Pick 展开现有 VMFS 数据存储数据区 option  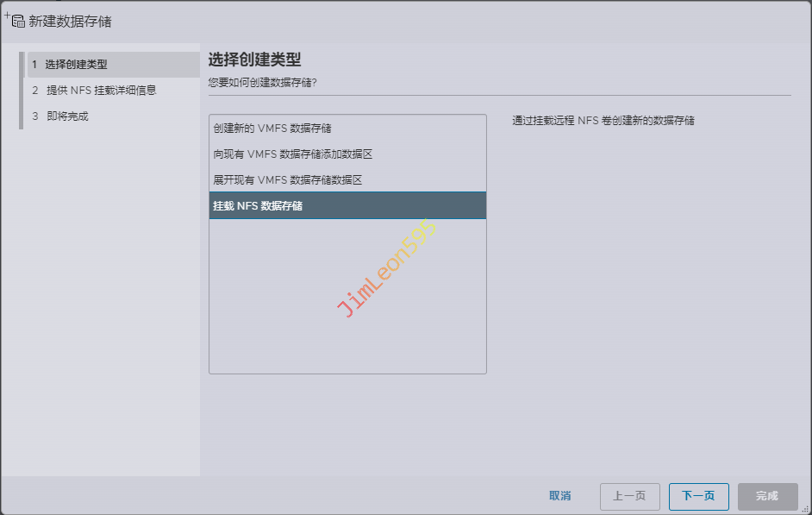288,180
